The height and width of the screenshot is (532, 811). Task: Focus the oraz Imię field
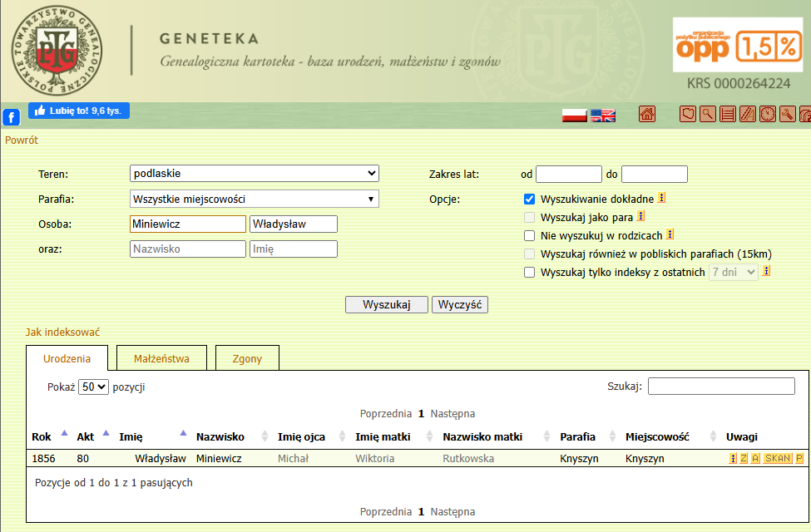click(x=294, y=249)
